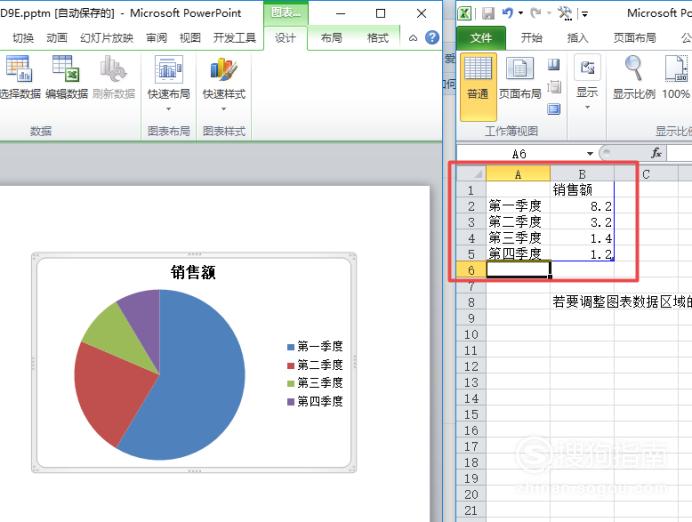Collapse the PowerPoint ribbon with the caret icon
The image size is (692, 522).
pos(413,38)
